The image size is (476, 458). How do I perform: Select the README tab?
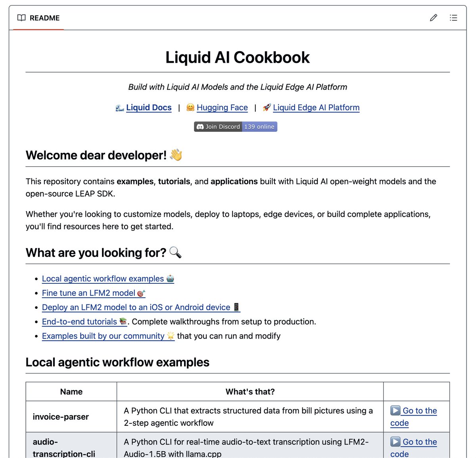point(39,18)
